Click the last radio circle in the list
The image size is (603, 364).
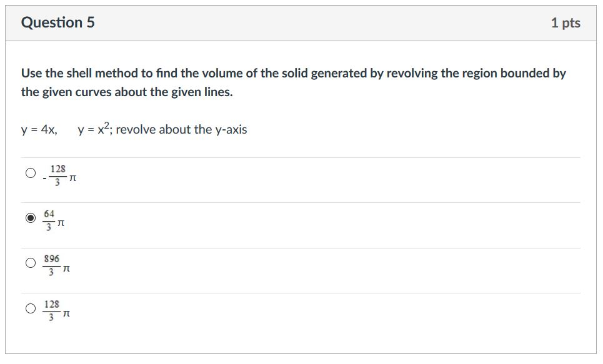(x=29, y=308)
